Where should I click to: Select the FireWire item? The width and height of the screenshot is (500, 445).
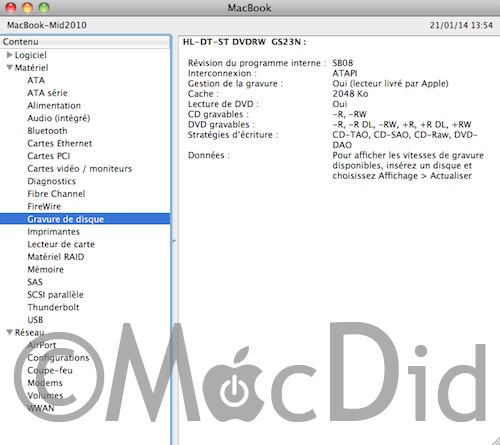[44, 206]
